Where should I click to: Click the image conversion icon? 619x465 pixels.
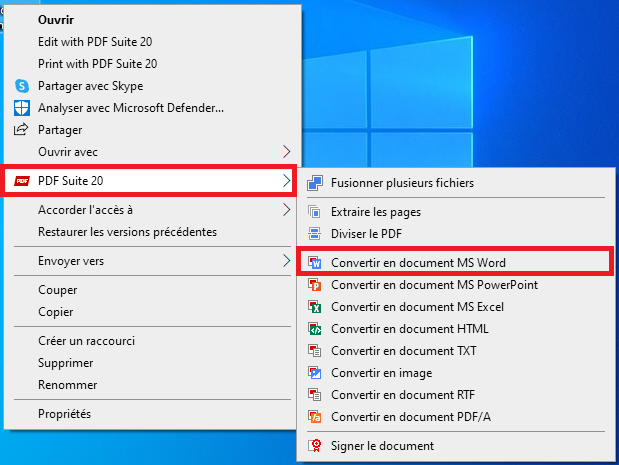[x=315, y=373]
